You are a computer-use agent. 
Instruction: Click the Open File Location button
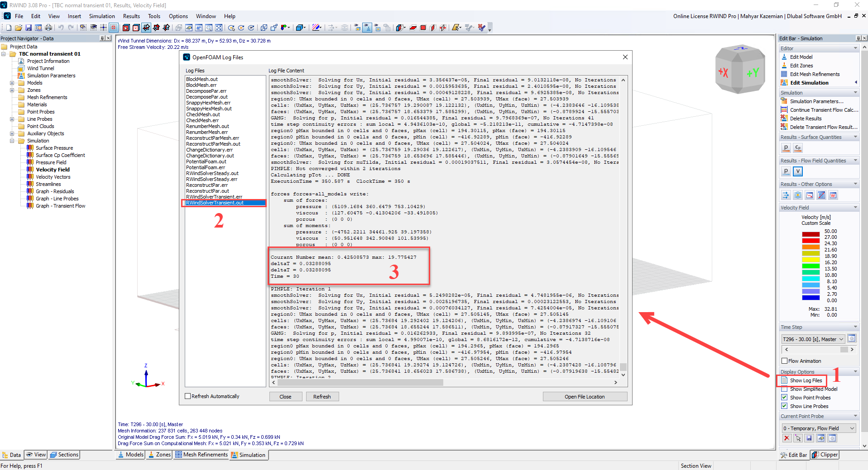pos(585,397)
